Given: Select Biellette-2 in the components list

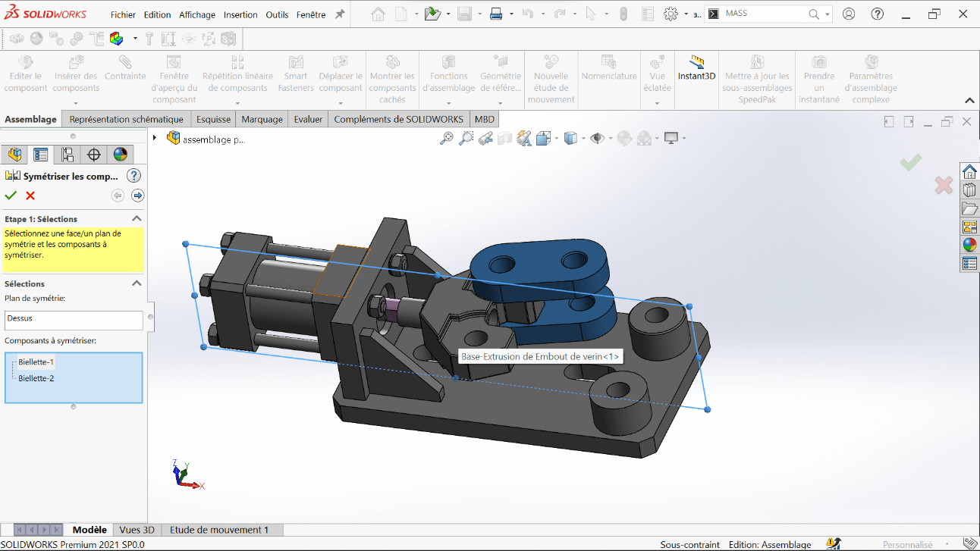Looking at the screenshot, I should [x=36, y=378].
